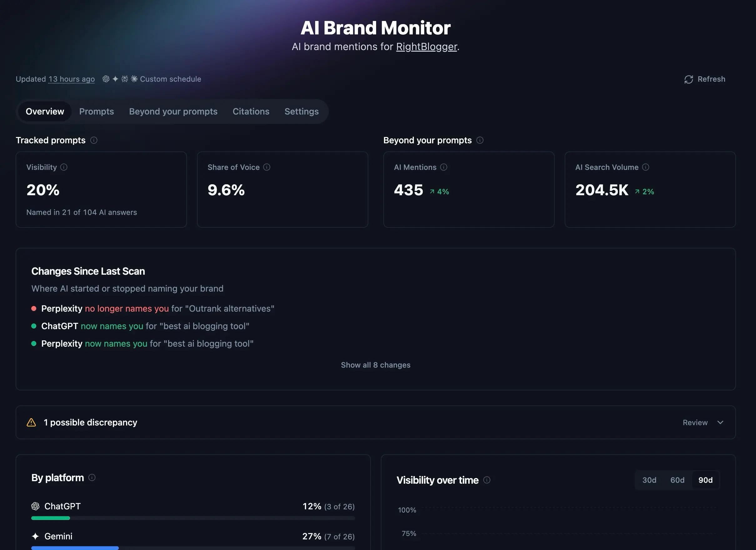
Task: Click the Refresh button label
Action: click(x=711, y=79)
